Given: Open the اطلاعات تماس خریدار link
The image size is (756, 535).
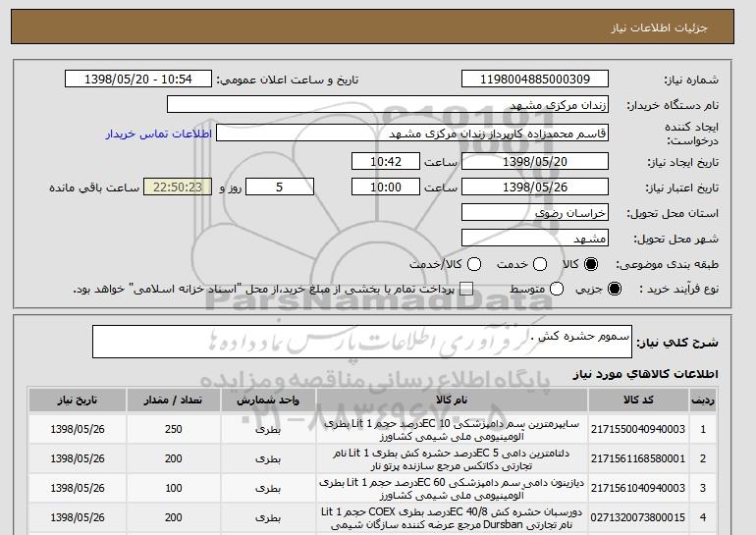Looking at the screenshot, I should [159, 134].
